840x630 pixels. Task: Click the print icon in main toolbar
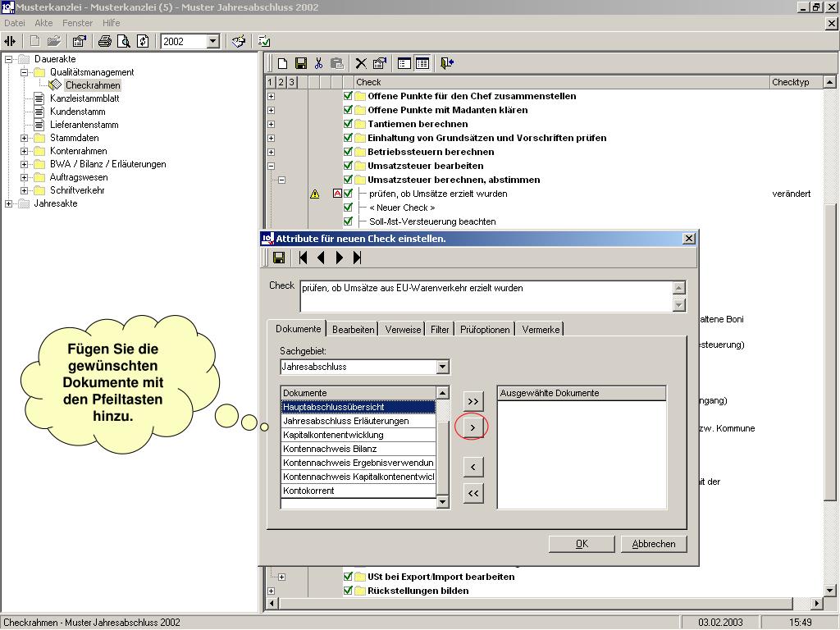tap(105, 41)
